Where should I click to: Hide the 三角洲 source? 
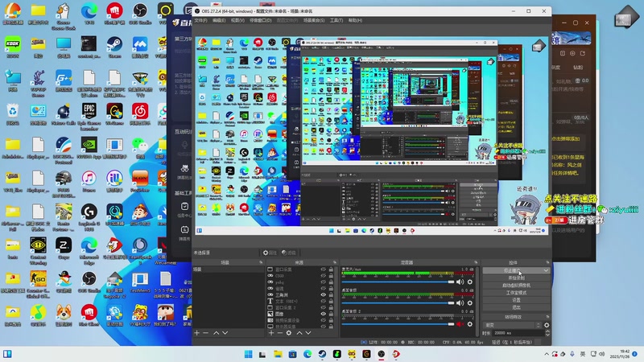pyautogui.click(x=324, y=294)
